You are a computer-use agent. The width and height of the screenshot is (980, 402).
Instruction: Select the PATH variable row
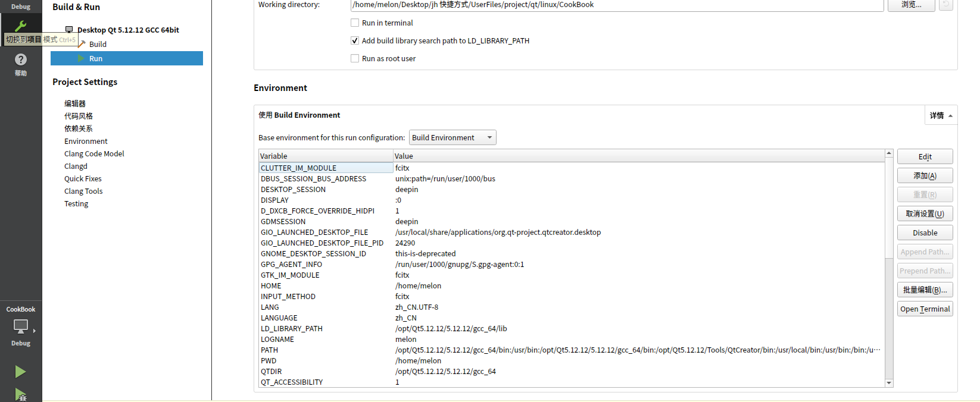tap(572, 350)
